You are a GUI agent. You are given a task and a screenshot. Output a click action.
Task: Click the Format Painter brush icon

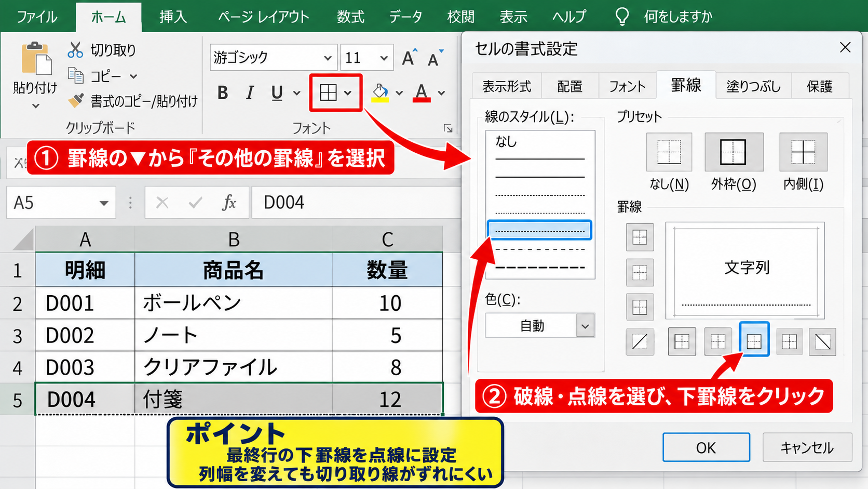point(76,100)
